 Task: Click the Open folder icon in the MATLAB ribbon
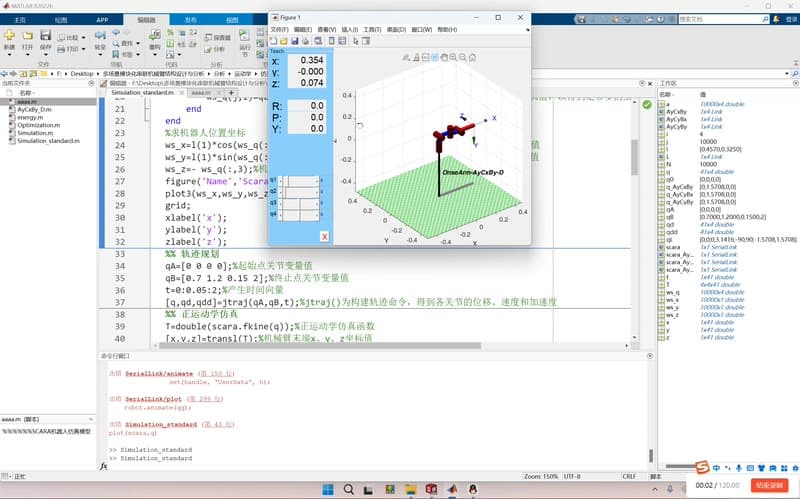tap(28, 36)
